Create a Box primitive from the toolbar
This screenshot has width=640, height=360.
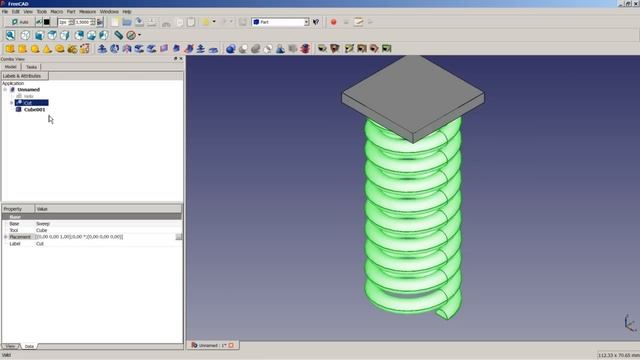coord(10,49)
